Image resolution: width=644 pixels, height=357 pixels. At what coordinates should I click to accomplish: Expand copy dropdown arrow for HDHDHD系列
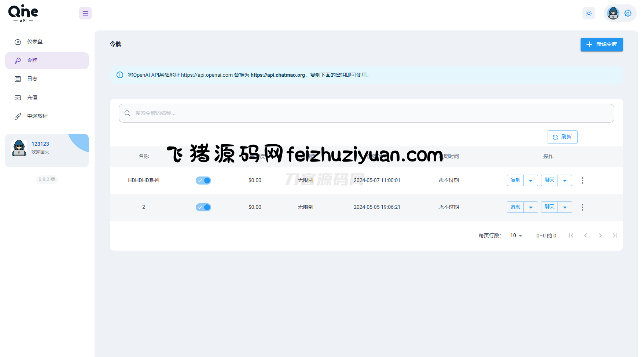point(531,181)
